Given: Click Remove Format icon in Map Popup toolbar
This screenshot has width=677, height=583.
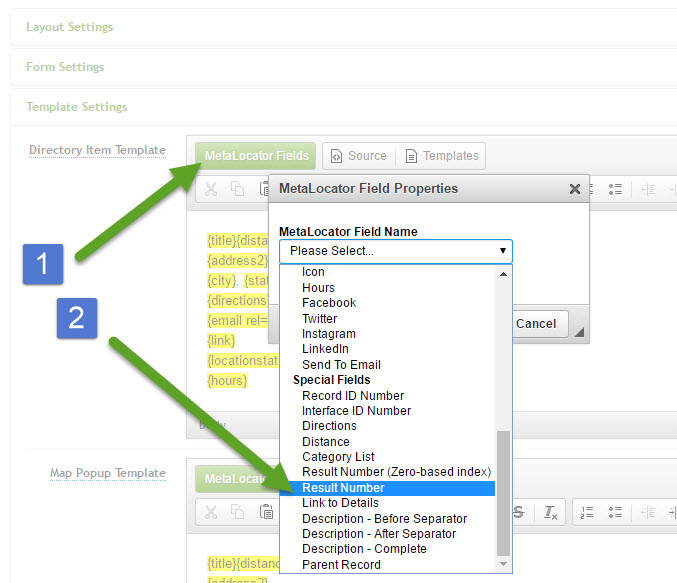Looking at the screenshot, I should coord(550,512).
